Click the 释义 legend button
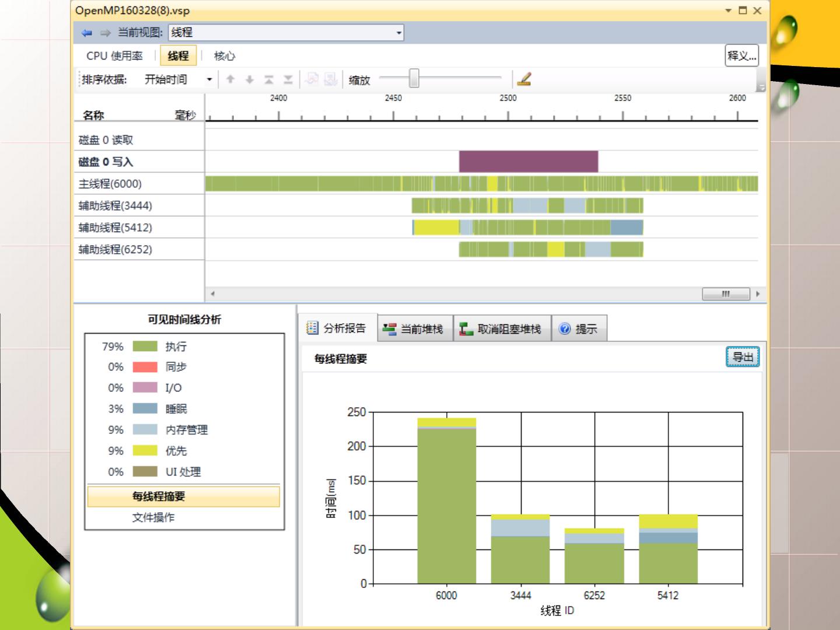Image resolution: width=840 pixels, height=630 pixels. point(741,56)
